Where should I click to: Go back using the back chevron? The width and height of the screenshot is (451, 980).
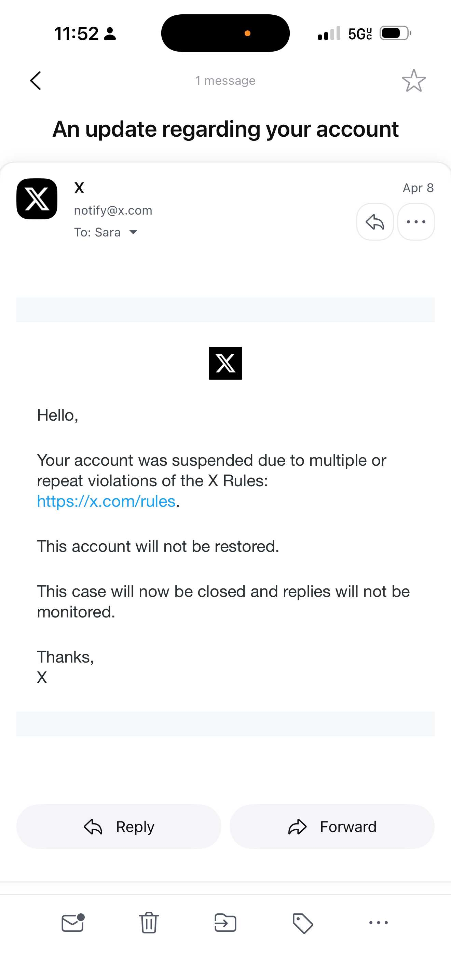(x=36, y=81)
